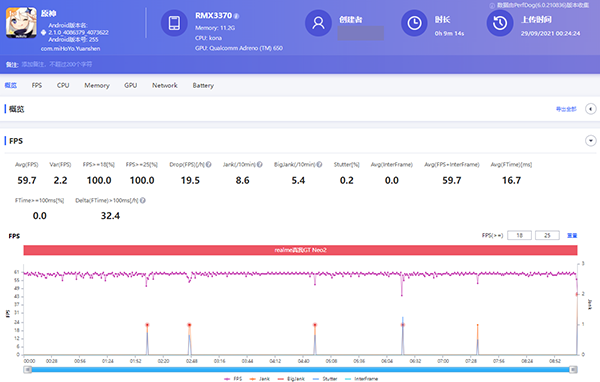Click the export all link
Screen dimensions: 600x382
(566, 109)
